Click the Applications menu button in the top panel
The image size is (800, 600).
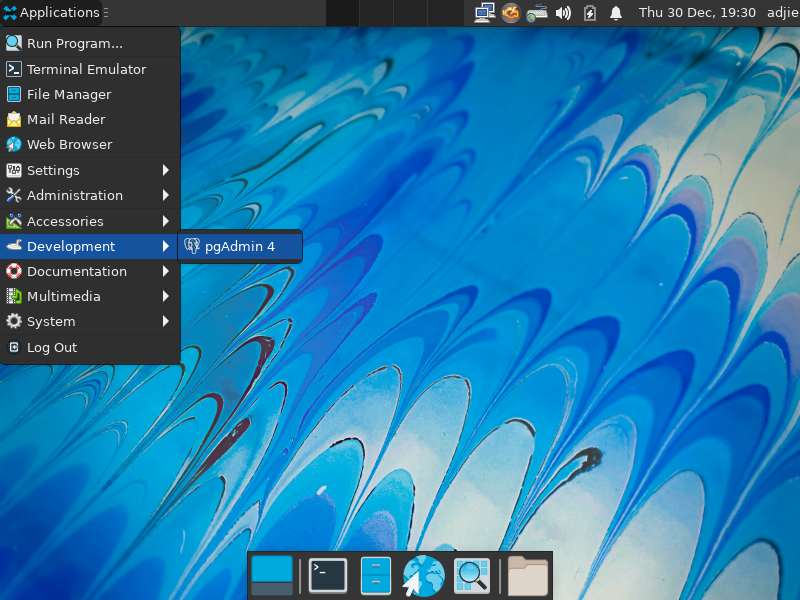coord(51,13)
